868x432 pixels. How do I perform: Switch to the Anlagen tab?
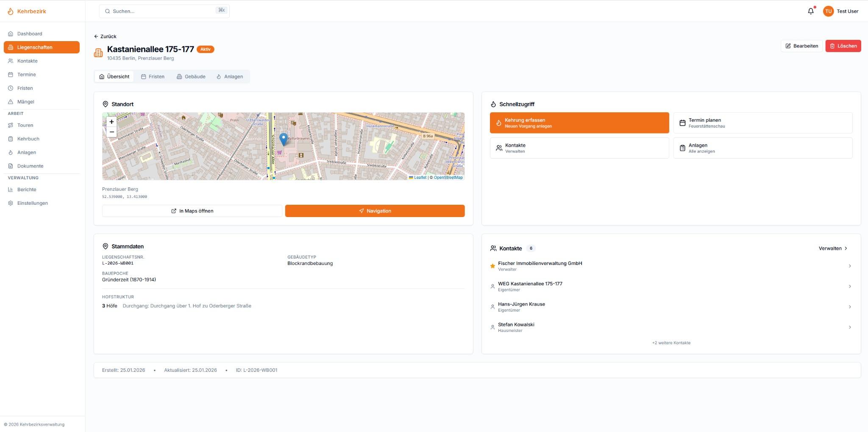[x=230, y=77]
